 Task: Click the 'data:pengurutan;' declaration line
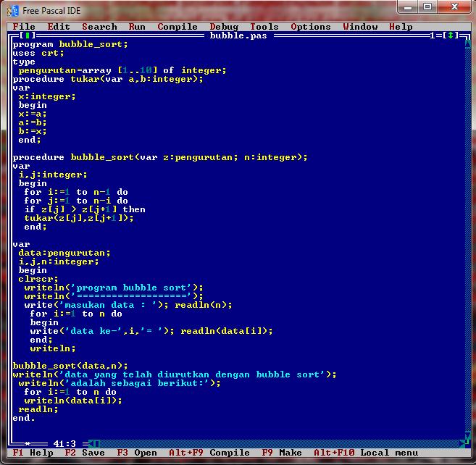64,253
